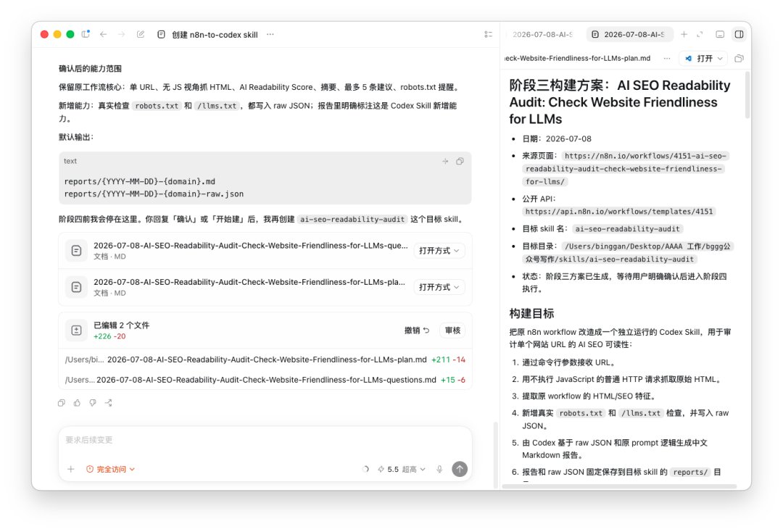Click 撤销 to undo file edits
The height and width of the screenshot is (532, 783).
[416, 331]
